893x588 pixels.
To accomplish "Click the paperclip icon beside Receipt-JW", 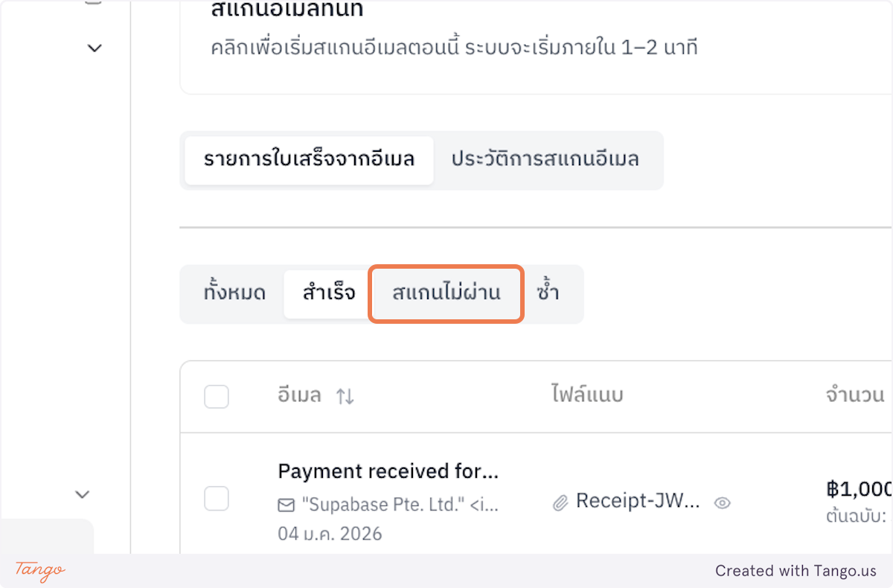I will [x=560, y=501].
